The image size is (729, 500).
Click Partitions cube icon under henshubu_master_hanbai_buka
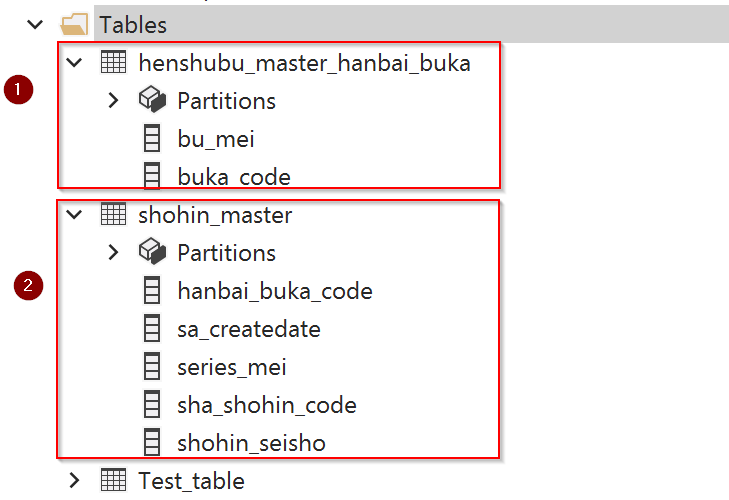[x=151, y=101]
